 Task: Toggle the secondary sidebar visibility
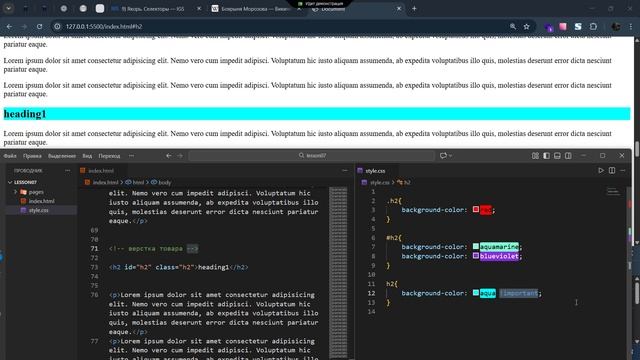click(x=568, y=156)
